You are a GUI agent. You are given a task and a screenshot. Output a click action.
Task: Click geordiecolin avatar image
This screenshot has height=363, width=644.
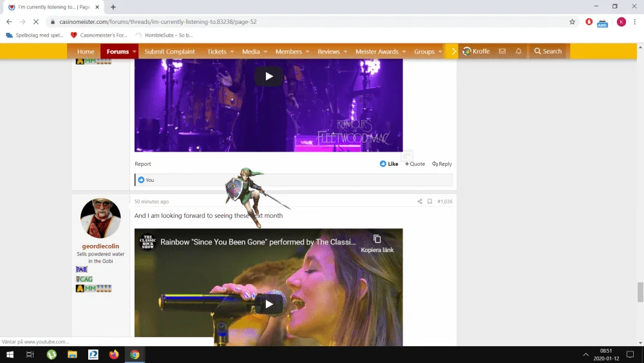pos(100,219)
